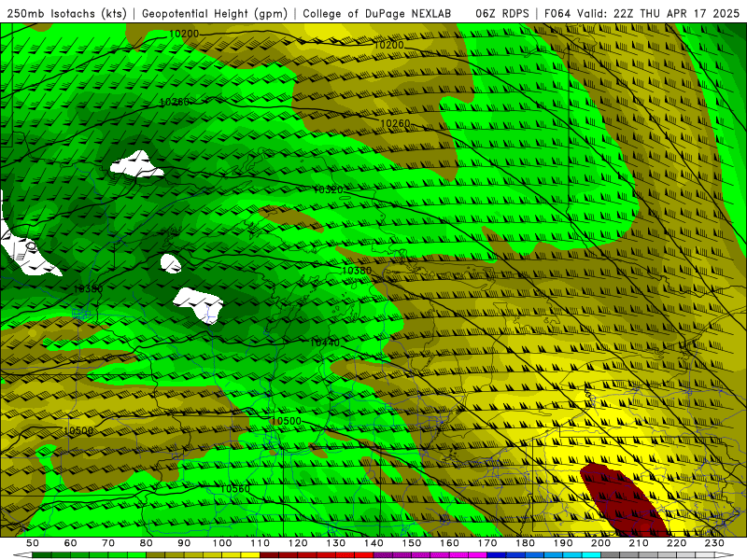The width and height of the screenshot is (747, 560).
Task: Click the 50 label on the color scale
Action: pos(33,543)
